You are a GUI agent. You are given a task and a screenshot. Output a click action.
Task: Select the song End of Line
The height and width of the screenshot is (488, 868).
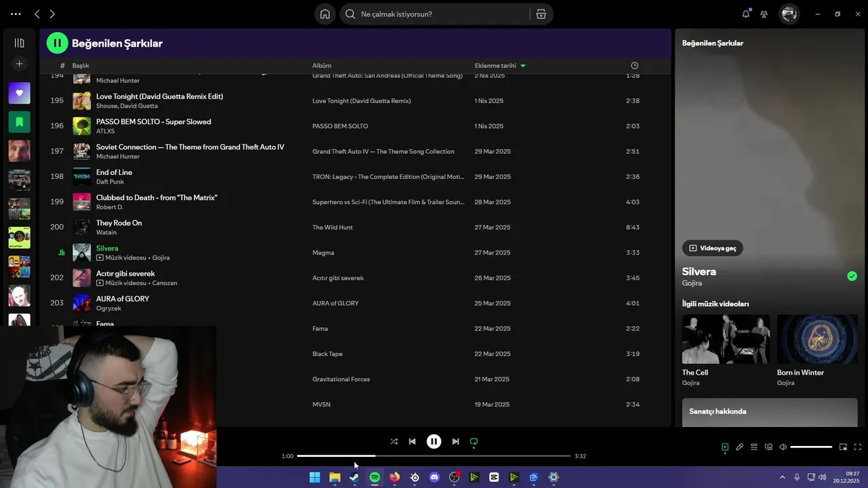point(114,172)
